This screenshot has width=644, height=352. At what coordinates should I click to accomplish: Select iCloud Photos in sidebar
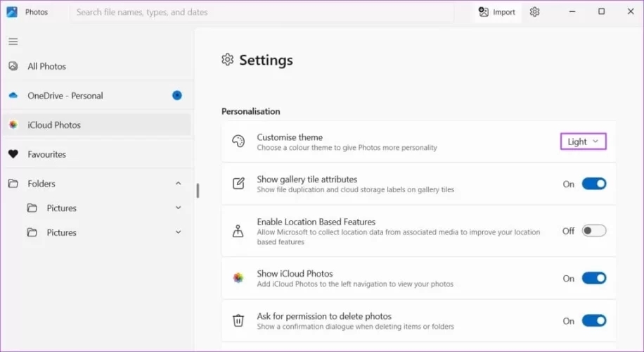[x=54, y=125]
